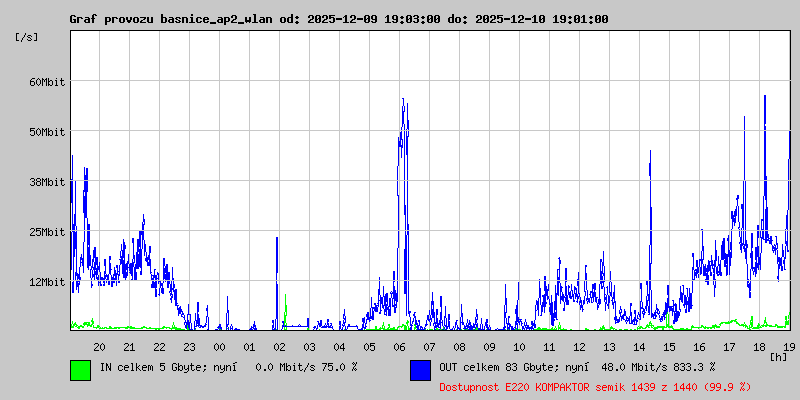Screen dimensions: 800x400
Task: Click the '08' hour axis label
Action: pyautogui.click(x=460, y=347)
